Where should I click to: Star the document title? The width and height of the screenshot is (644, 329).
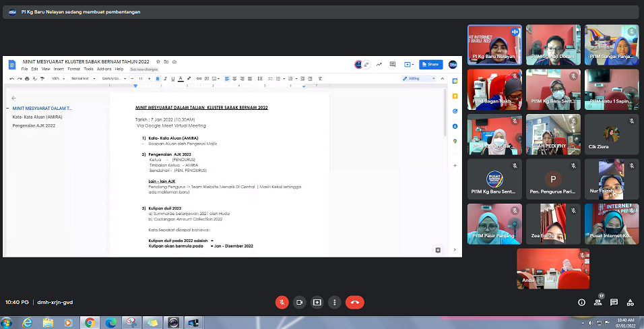click(x=158, y=61)
